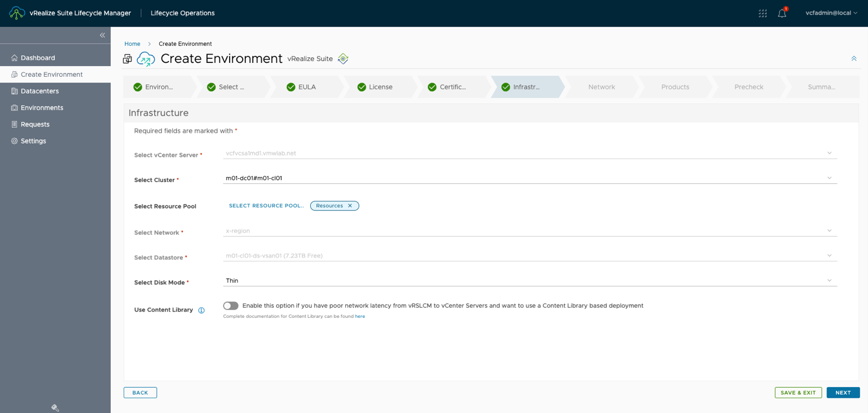Screen dimensions: 868x413
Task: Go to the License wizard step
Action: 379,87
